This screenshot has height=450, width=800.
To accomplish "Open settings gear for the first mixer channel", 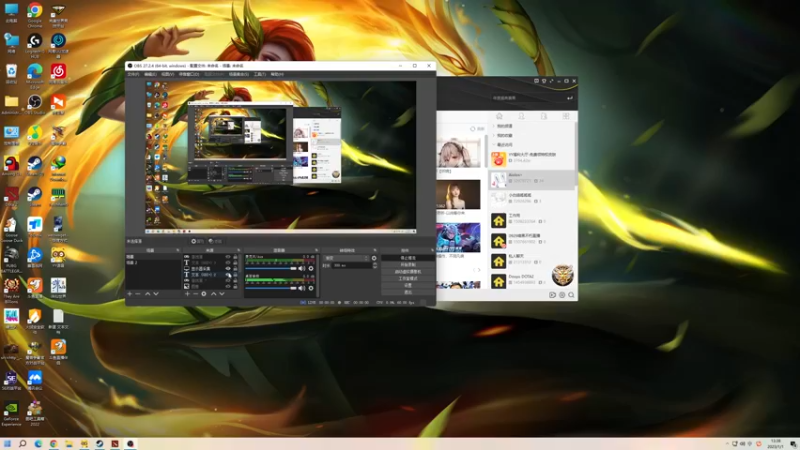I will pyautogui.click(x=311, y=268).
